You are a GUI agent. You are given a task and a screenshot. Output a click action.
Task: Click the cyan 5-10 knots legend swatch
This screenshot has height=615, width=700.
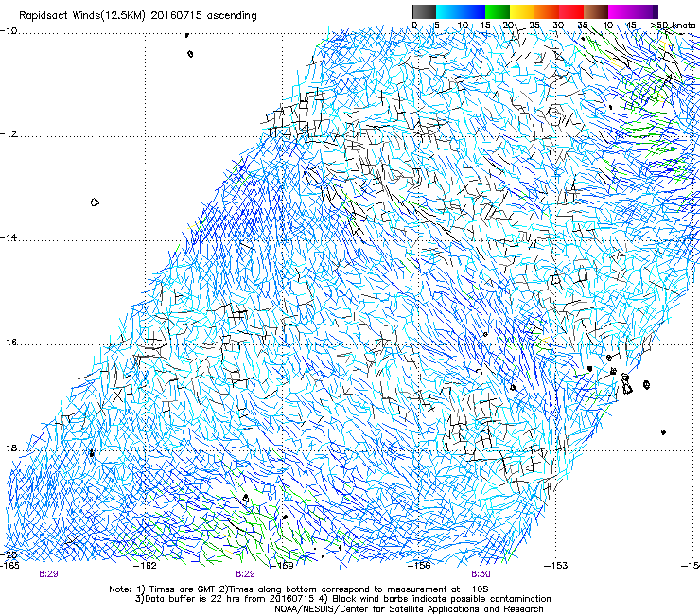pyautogui.click(x=448, y=11)
